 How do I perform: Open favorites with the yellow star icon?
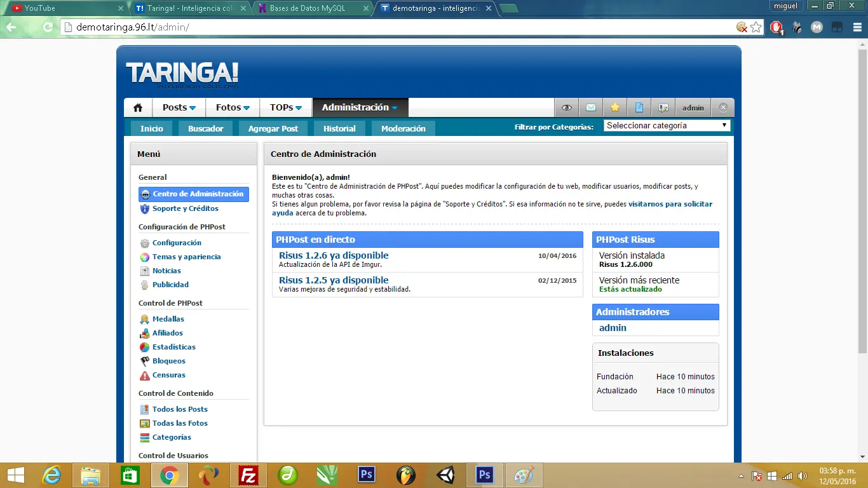point(614,107)
